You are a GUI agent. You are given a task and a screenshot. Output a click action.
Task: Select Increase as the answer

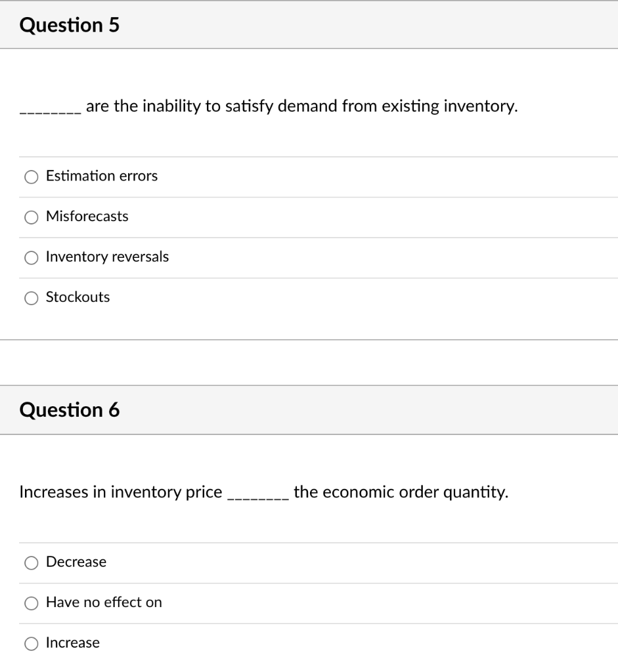tap(31, 644)
